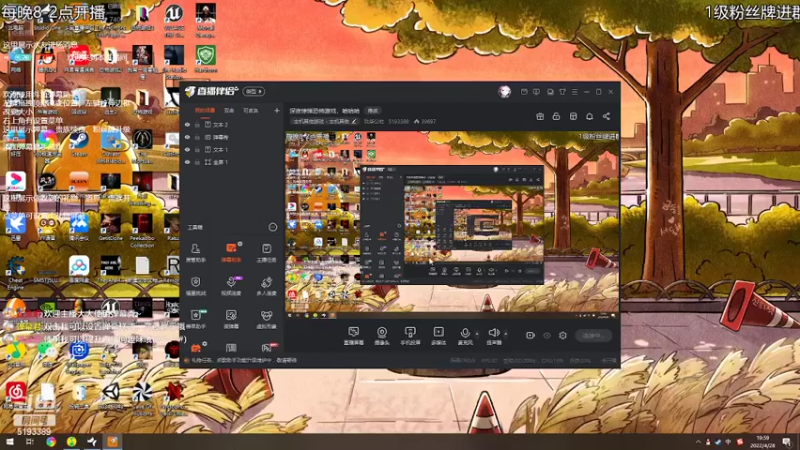Open the streamer tasks checklist tool

[266, 253]
